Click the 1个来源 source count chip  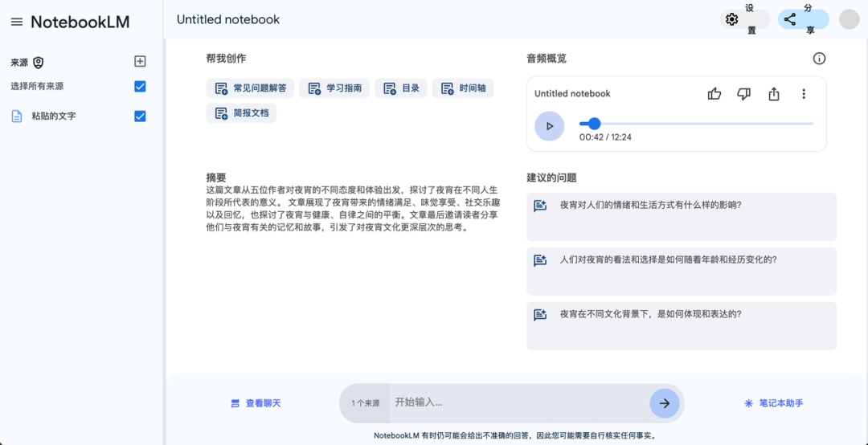(366, 403)
